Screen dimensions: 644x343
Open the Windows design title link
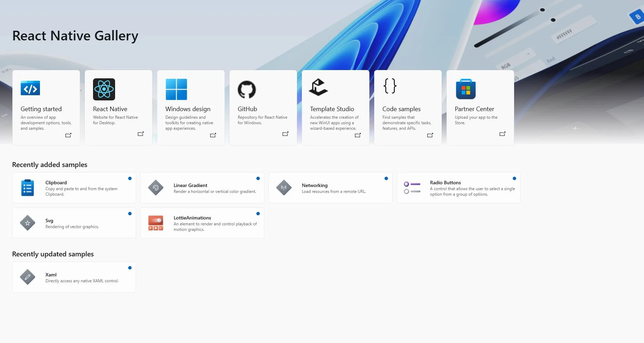(188, 109)
